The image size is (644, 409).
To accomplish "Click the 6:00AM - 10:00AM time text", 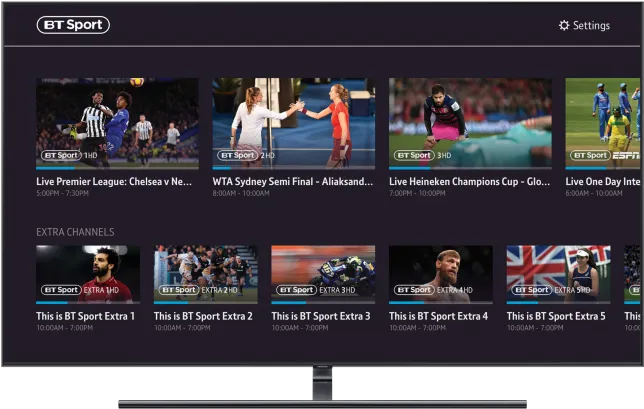I will click(594, 193).
